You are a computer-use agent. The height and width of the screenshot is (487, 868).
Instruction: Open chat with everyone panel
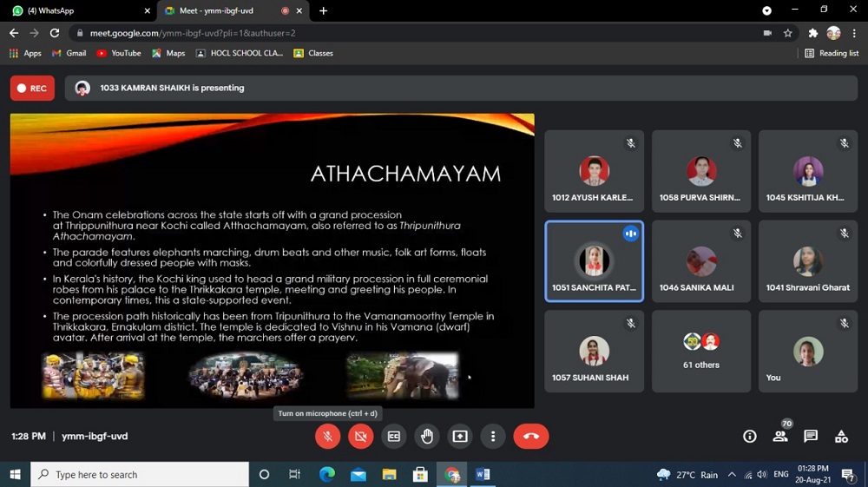tap(811, 437)
